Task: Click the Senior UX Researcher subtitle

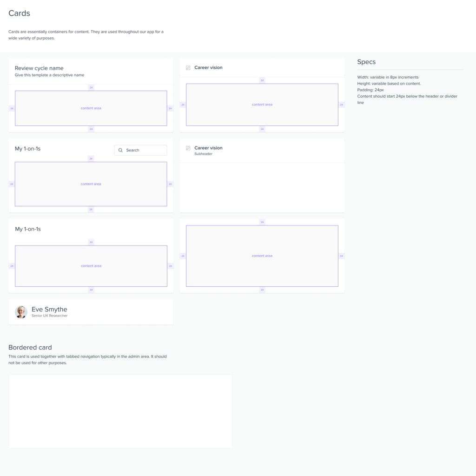Action: (49, 316)
